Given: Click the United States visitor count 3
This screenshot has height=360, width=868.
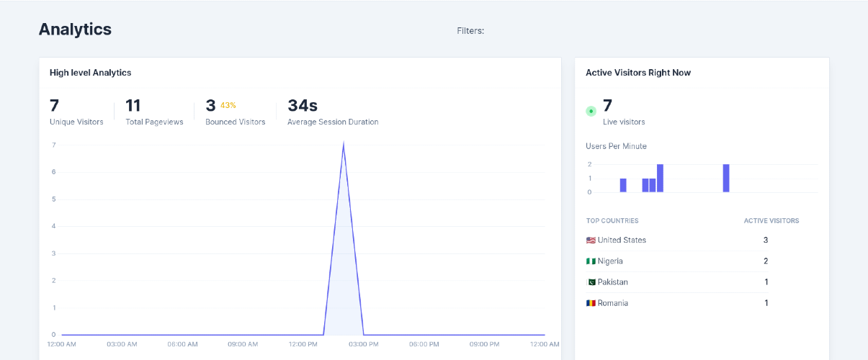Looking at the screenshot, I should tap(766, 240).
